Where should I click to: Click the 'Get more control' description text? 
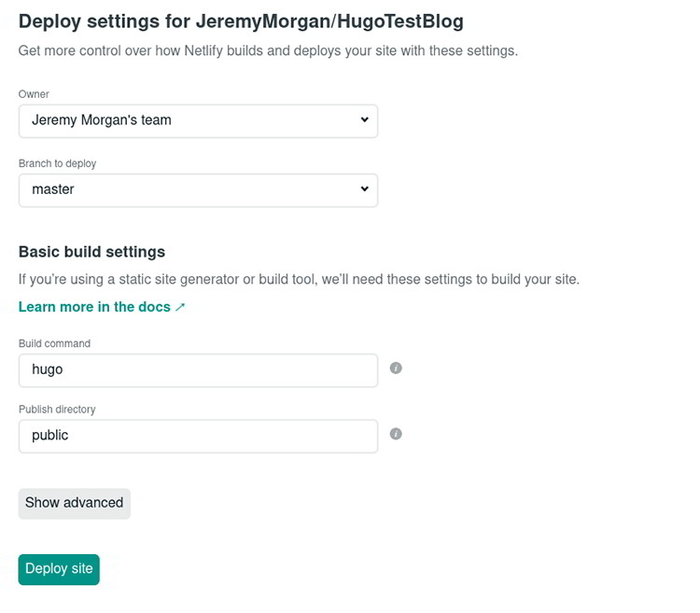268,50
